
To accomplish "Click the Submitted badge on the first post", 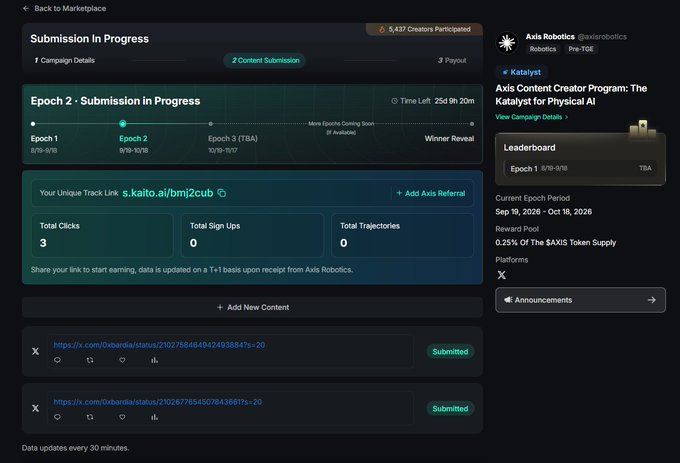I will [450, 352].
